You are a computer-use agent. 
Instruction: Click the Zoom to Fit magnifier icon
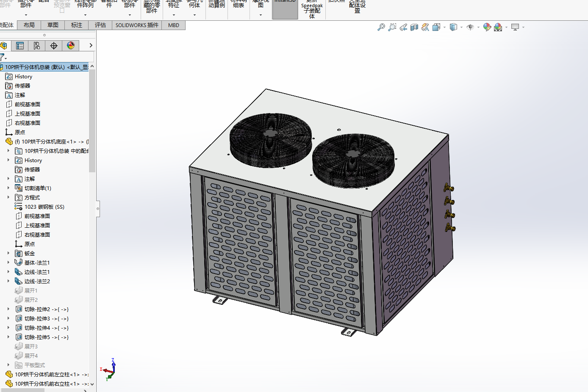381,27
